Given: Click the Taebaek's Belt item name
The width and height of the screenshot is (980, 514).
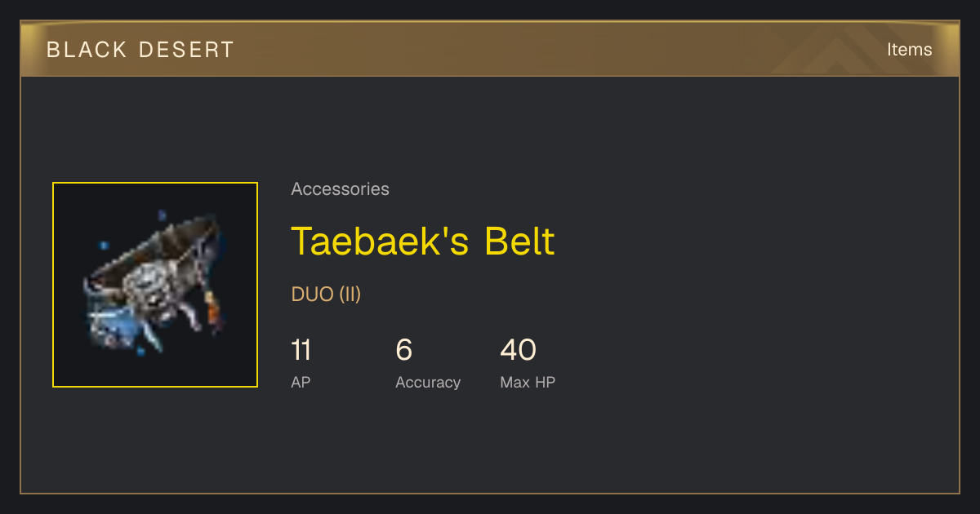Looking at the screenshot, I should coord(423,241).
